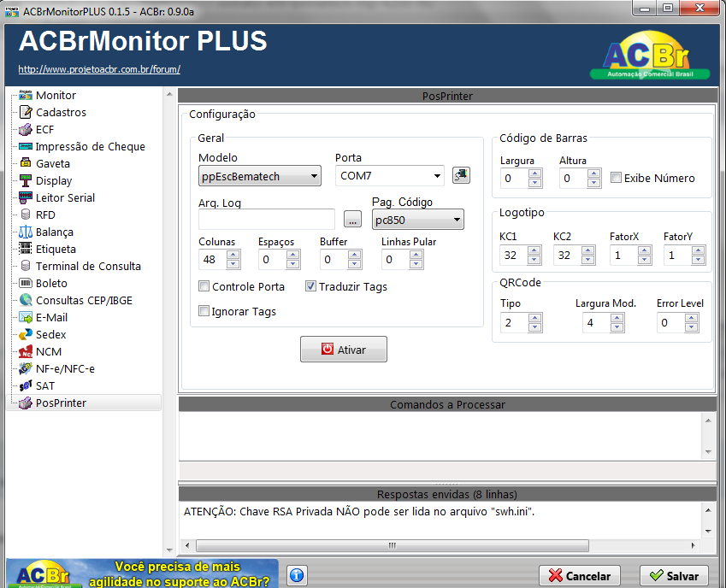Screen dimensions: 726x588
Task: Increase the QRCode Tipo value
Action: 534,318
